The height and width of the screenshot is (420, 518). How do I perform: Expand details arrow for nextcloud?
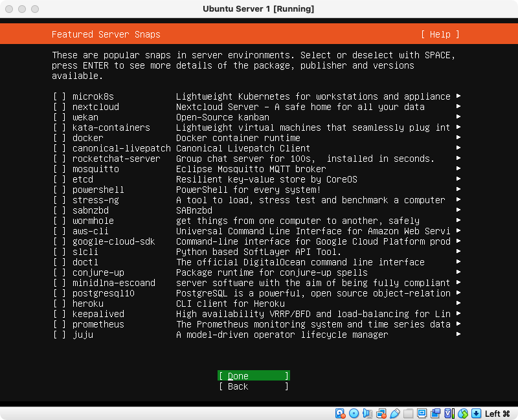(x=458, y=107)
